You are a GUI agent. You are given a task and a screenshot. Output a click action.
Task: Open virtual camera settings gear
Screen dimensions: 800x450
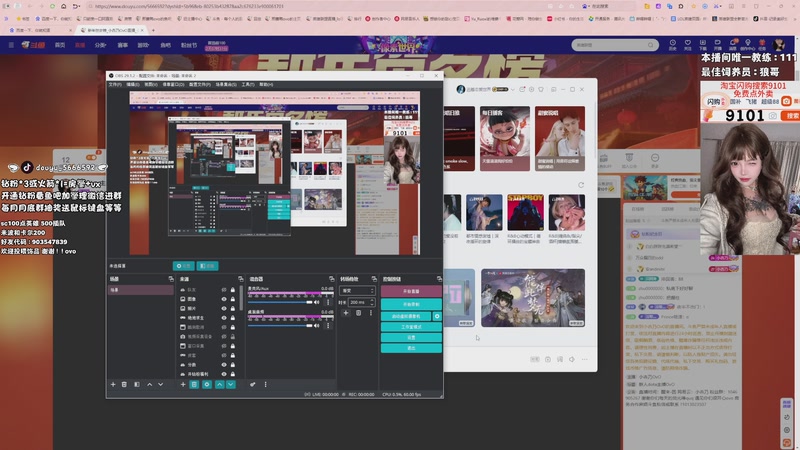(x=437, y=316)
